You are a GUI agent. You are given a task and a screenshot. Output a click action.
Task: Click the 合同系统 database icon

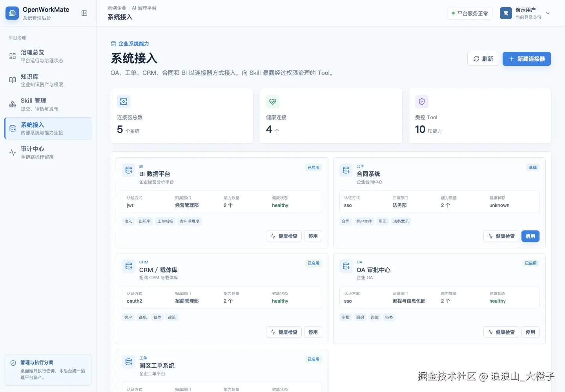tap(346, 170)
